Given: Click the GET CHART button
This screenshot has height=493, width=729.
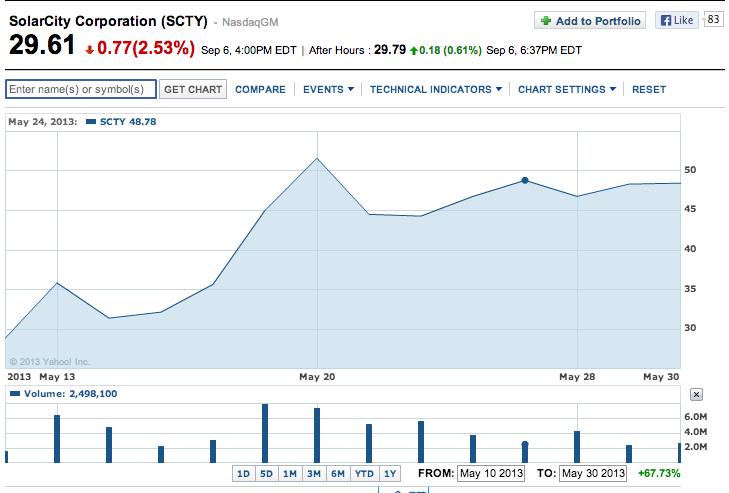Looking at the screenshot, I should [193, 89].
